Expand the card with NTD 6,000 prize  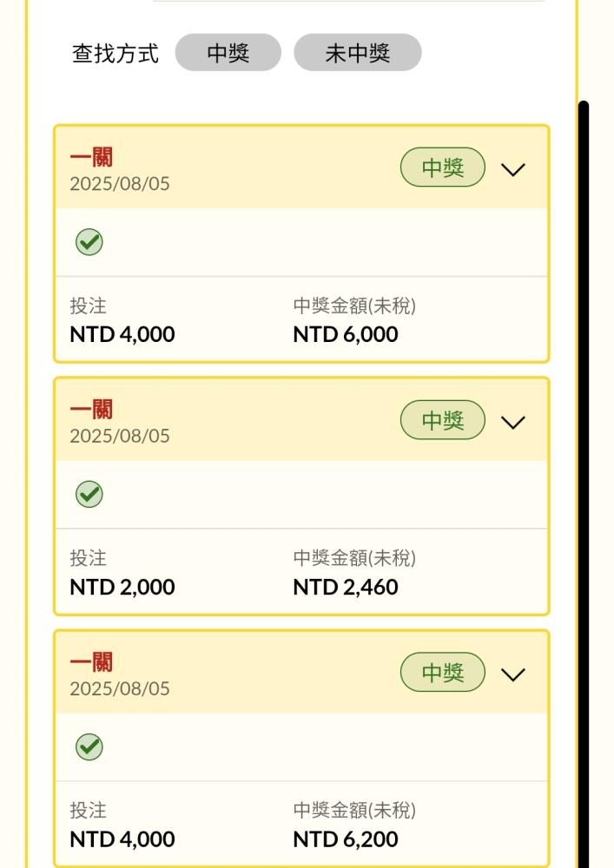click(x=513, y=169)
